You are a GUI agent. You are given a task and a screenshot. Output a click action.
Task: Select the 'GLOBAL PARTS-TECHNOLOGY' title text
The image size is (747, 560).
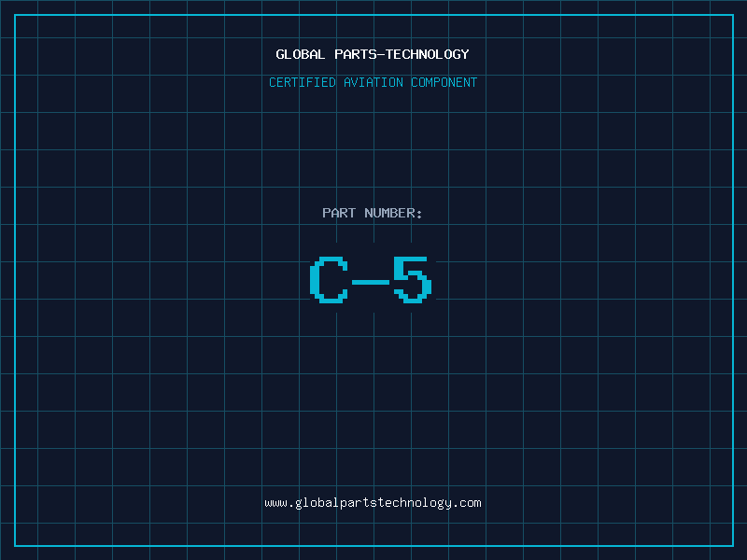coord(373,54)
